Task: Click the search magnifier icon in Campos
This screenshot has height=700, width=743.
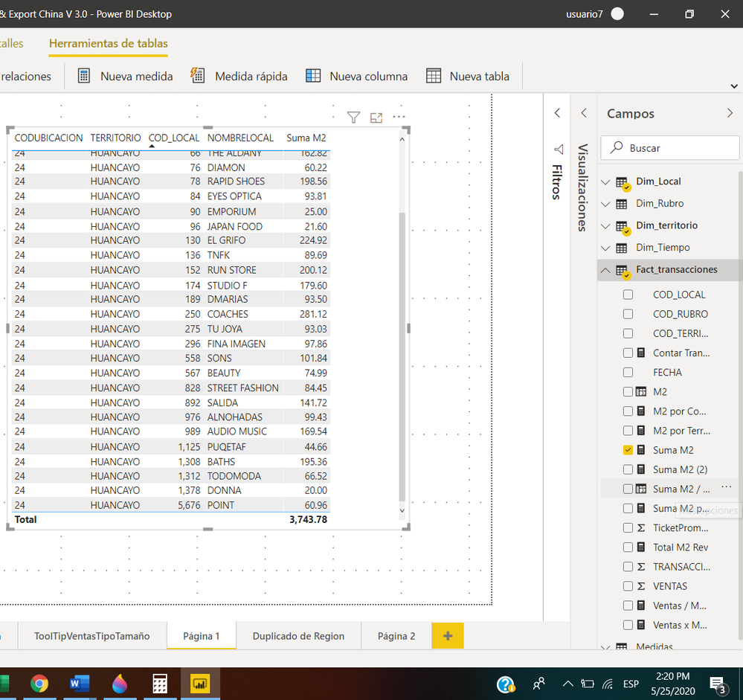Action: [x=616, y=147]
